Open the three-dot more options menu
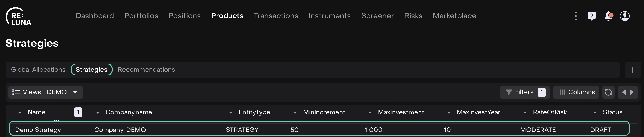 coord(575,16)
